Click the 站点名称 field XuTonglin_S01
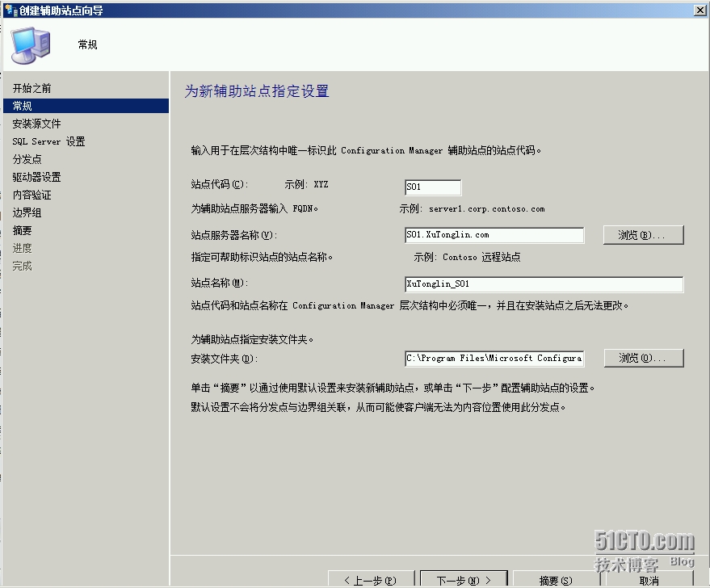Image resolution: width=710 pixels, height=588 pixels. [544, 284]
